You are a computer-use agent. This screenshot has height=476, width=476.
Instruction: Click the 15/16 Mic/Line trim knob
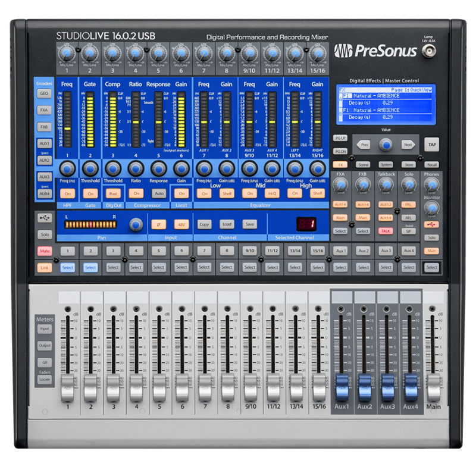click(318, 54)
